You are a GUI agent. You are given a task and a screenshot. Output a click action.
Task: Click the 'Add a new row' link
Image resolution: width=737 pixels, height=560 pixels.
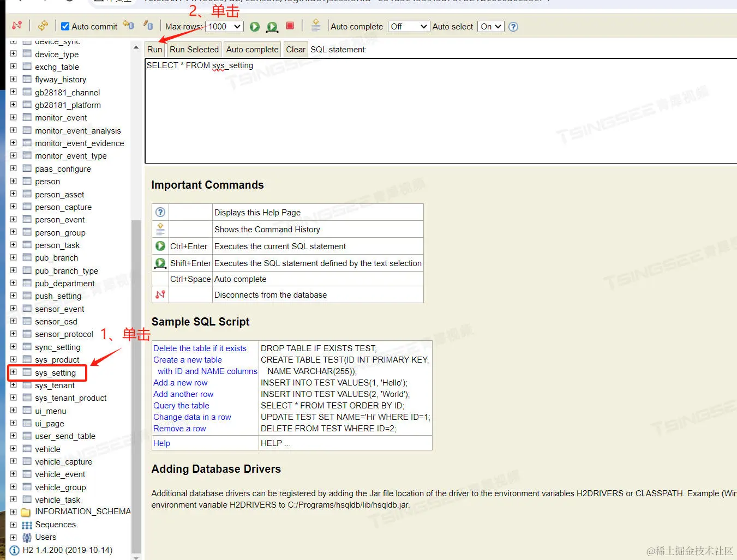(181, 383)
